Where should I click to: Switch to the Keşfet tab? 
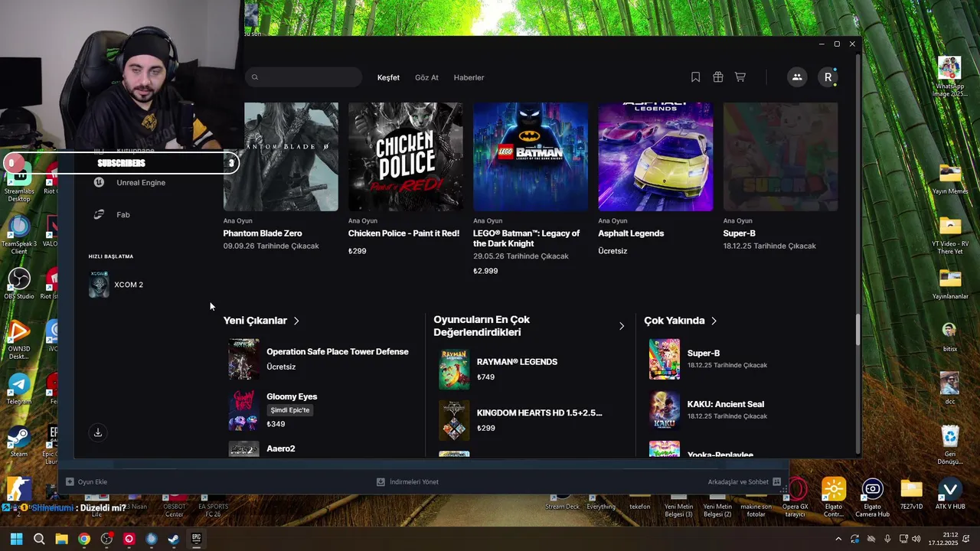(x=388, y=77)
